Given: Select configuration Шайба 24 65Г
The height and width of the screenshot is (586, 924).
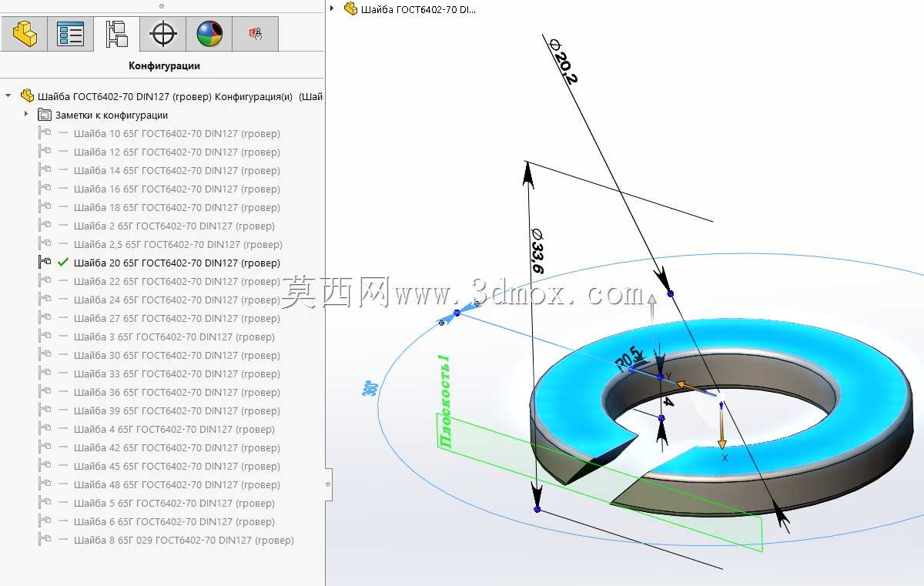Looking at the screenshot, I should coord(177,300).
